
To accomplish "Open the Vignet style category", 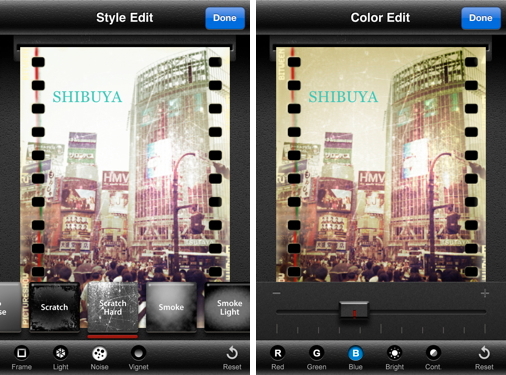I will (x=138, y=358).
